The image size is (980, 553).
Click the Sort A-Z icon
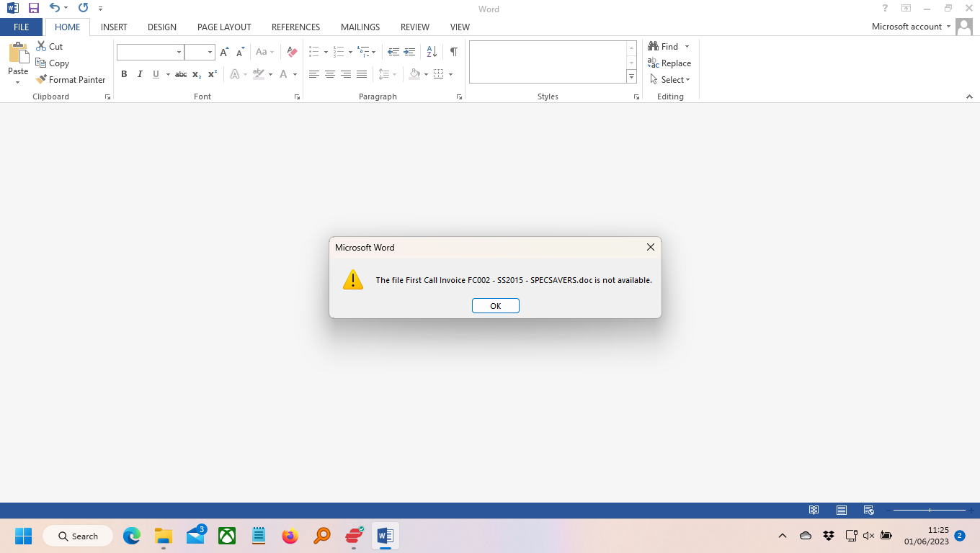pos(432,52)
